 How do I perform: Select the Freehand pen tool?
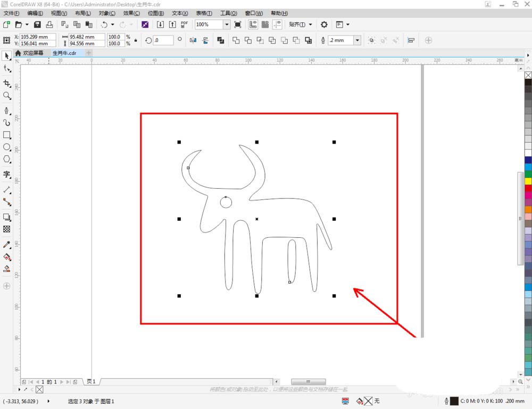pyautogui.click(x=7, y=111)
